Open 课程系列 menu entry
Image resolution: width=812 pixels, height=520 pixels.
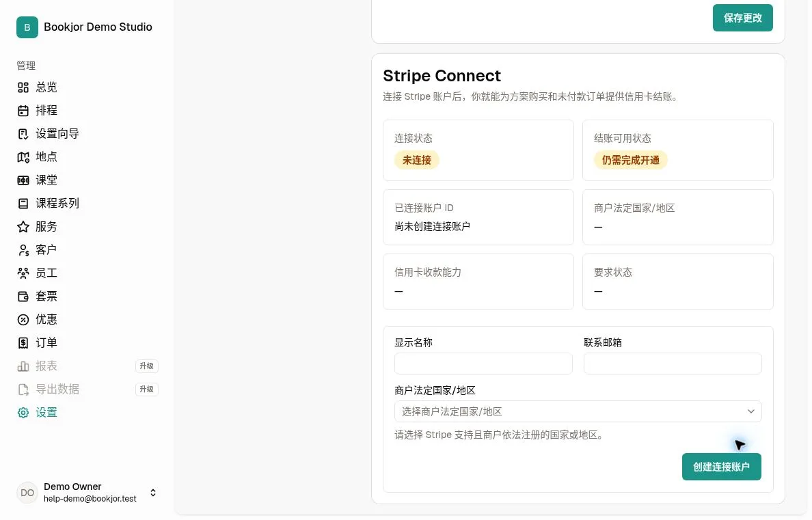(57, 204)
